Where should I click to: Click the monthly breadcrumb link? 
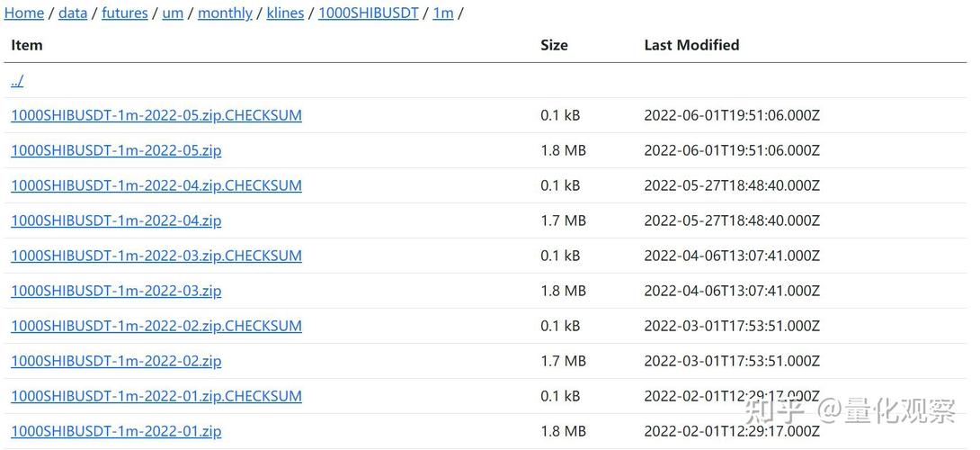pyautogui.click(x=225, y=13)
